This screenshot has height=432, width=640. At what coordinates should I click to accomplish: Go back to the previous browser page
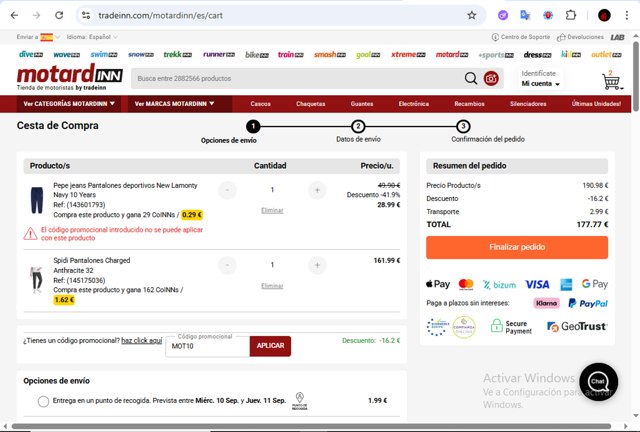point(14,15)
